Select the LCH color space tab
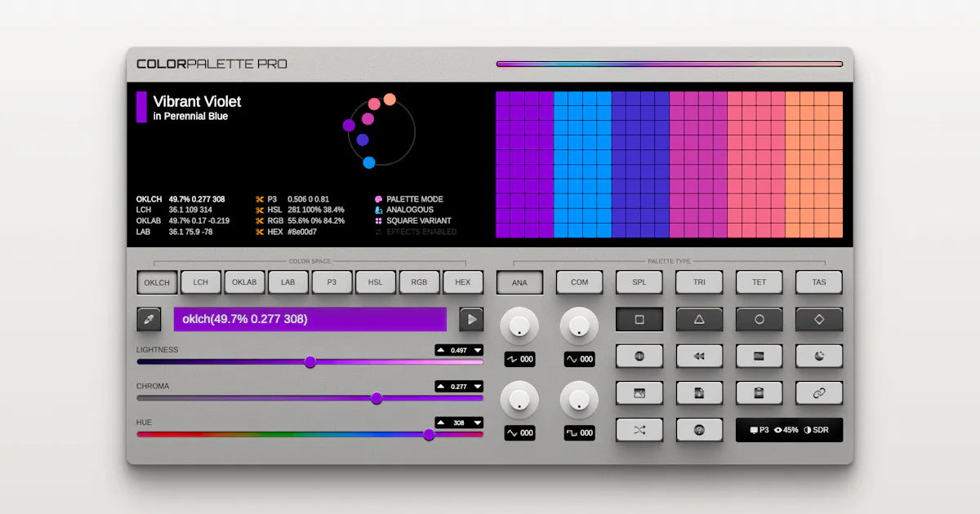Screen dimensions: 980x514 (x=201, y=282)
